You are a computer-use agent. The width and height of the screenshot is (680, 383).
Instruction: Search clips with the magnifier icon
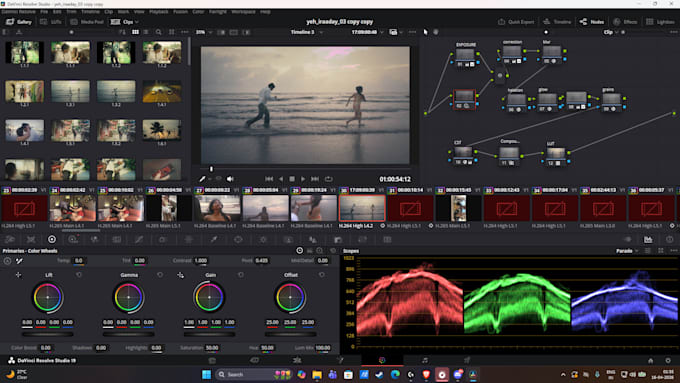click(159, 32)
